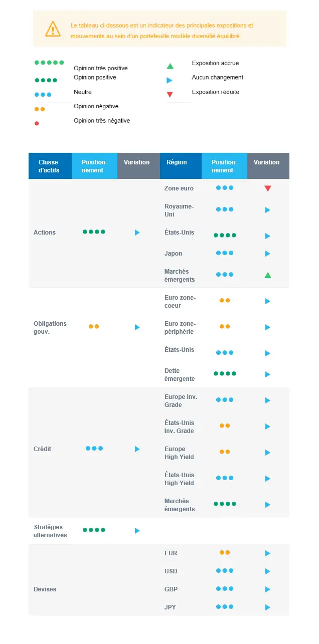
Task: Click the four green dots for Actions États-Unis
Action: [225, 235]
